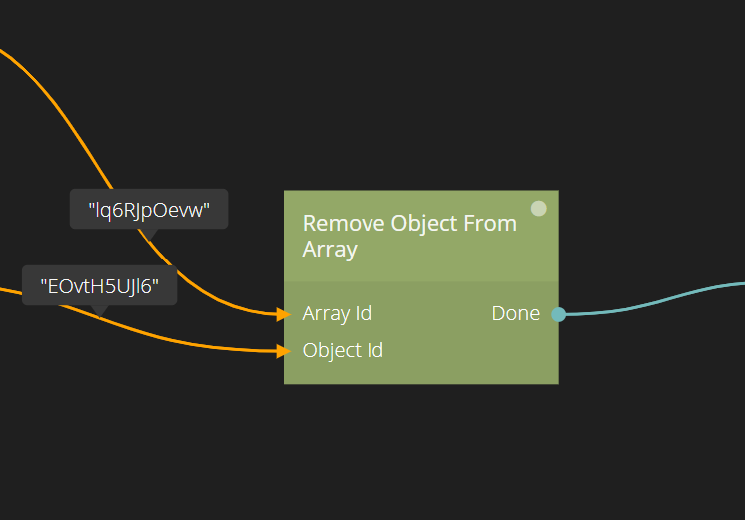Click the pointer tail under the "EOvtH5UJl6" tooltip
745x520 pixels.
[x=98, y=310]
